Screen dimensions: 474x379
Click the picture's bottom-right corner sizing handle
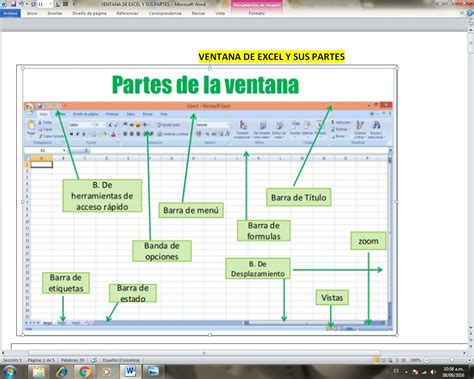tap(397, 335)
